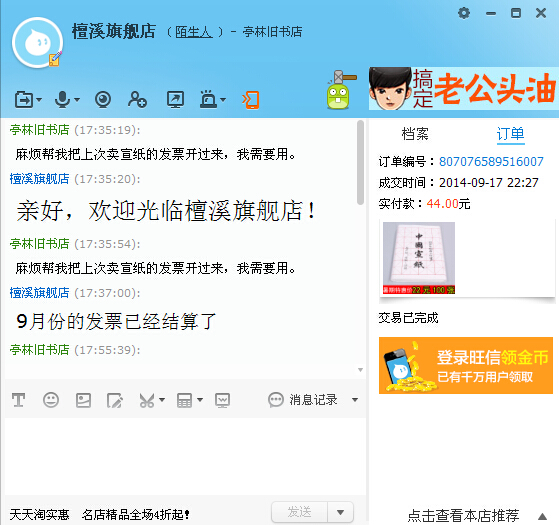Open the settings gear in the title bar
The width and height of the screenshot is (559, 525).
pos(464,13)
